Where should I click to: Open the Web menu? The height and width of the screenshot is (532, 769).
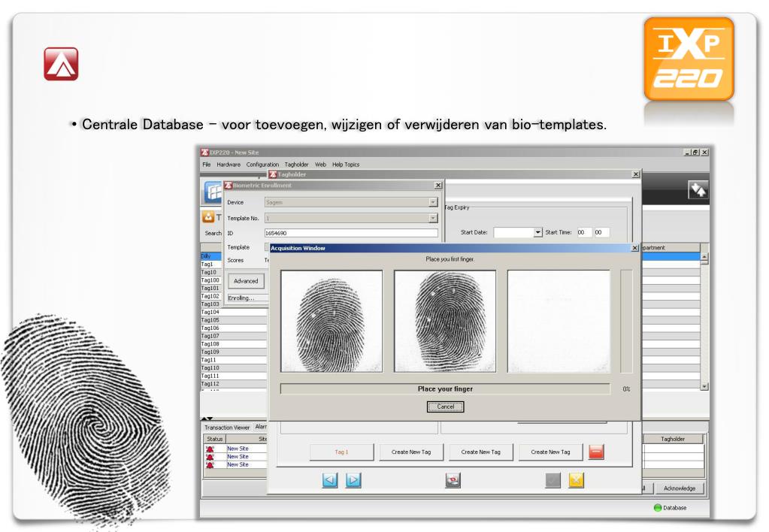(320, 165)
